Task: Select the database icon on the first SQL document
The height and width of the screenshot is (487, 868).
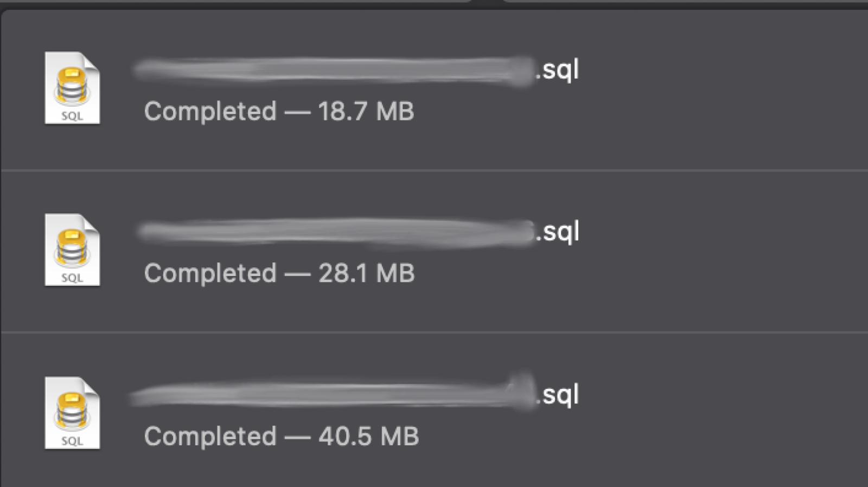Action: point(72,81)
